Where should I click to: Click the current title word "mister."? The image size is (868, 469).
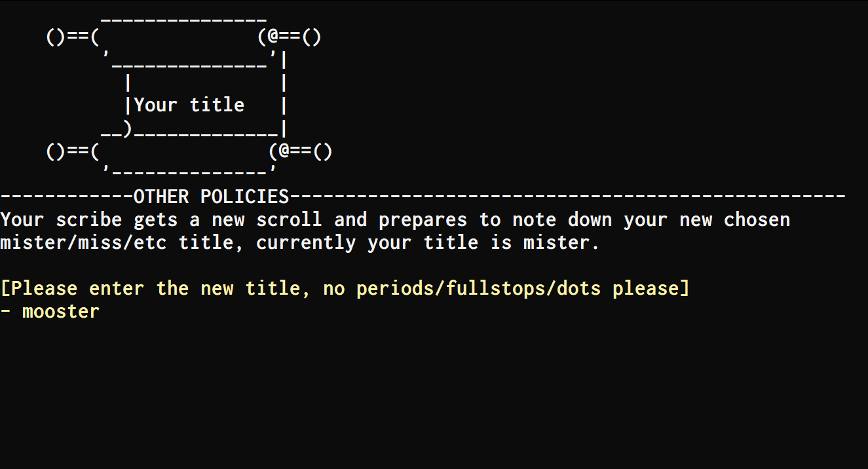click(561, 242)
